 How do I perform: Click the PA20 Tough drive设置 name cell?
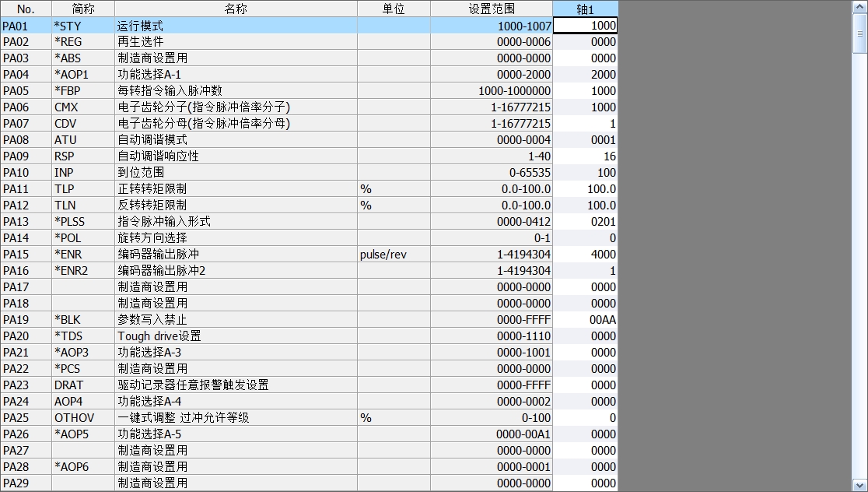236,336
